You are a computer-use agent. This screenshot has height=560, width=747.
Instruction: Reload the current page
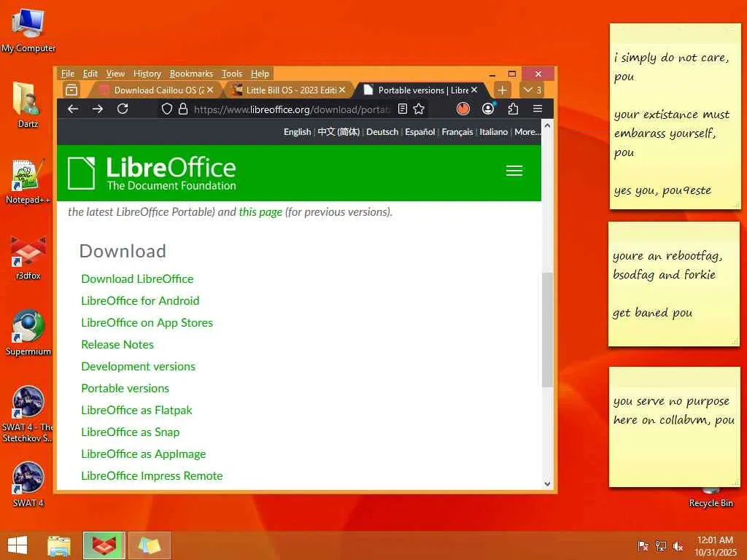click(123, 109)
